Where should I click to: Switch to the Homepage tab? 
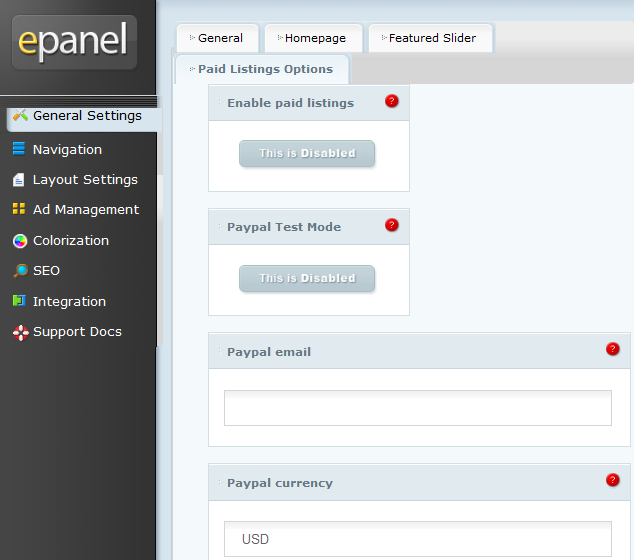pos(313,38)
